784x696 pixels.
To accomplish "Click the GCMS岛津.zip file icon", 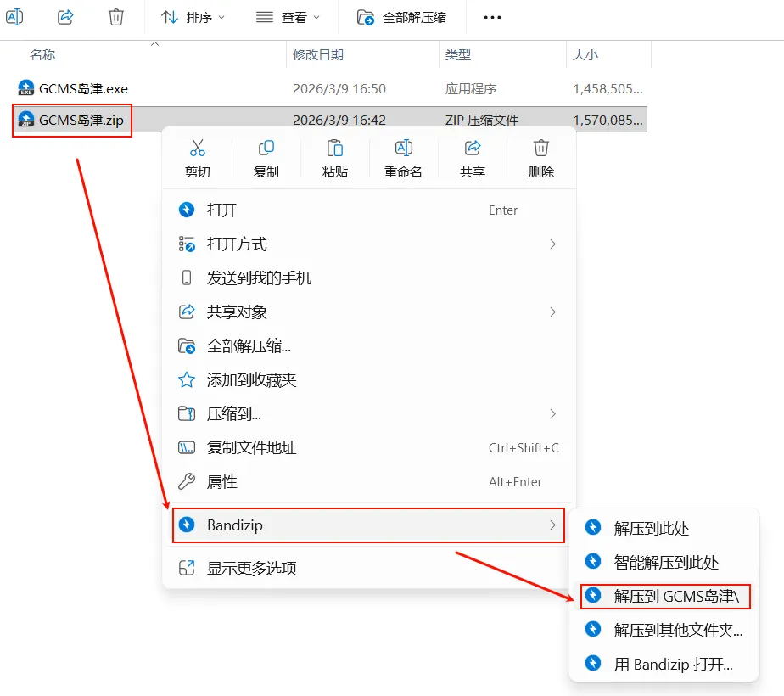I will (26, 120).
